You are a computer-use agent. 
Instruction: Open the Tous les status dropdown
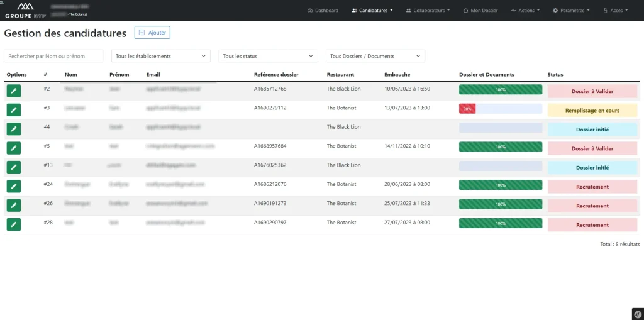[268, 56]
